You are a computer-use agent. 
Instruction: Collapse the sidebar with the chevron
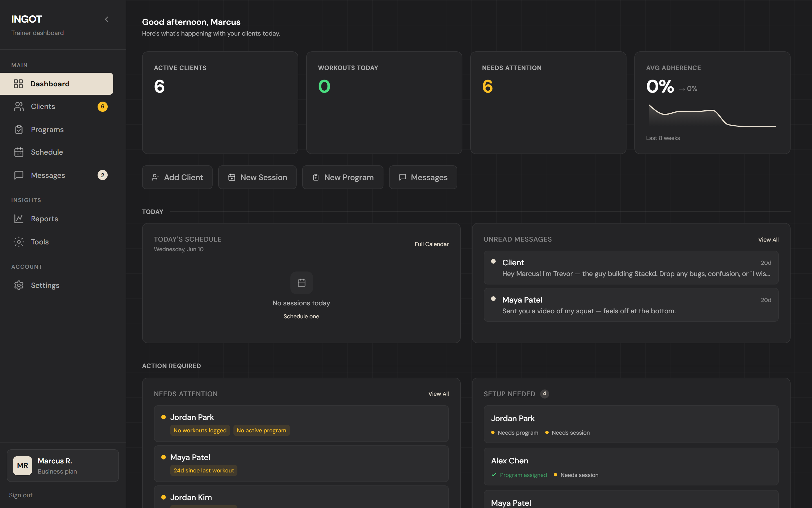pyautogui.click(x=107, y=19)
